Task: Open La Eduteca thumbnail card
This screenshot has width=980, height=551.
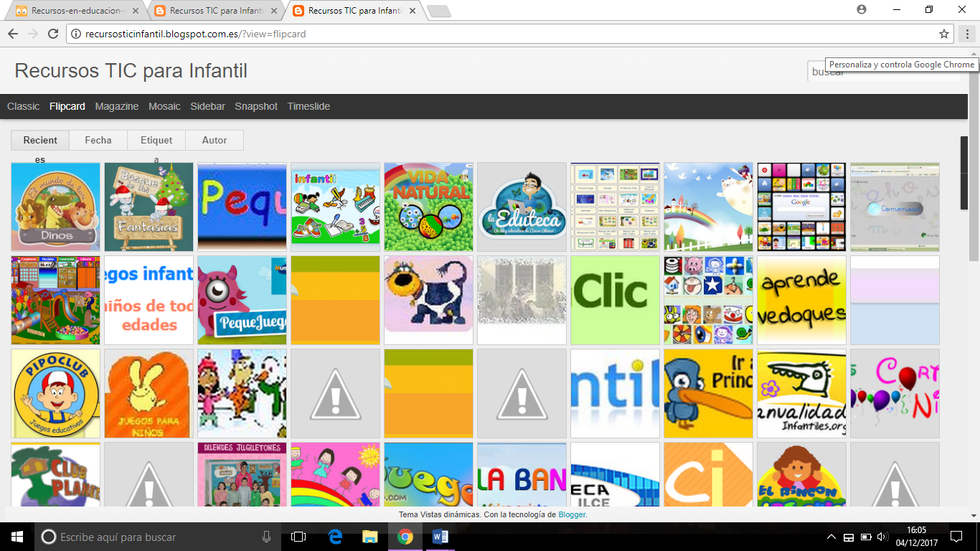Action: pos(522,207)
